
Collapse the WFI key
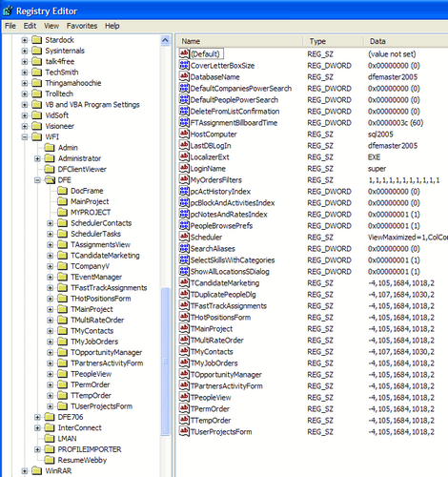pos(25,137)
